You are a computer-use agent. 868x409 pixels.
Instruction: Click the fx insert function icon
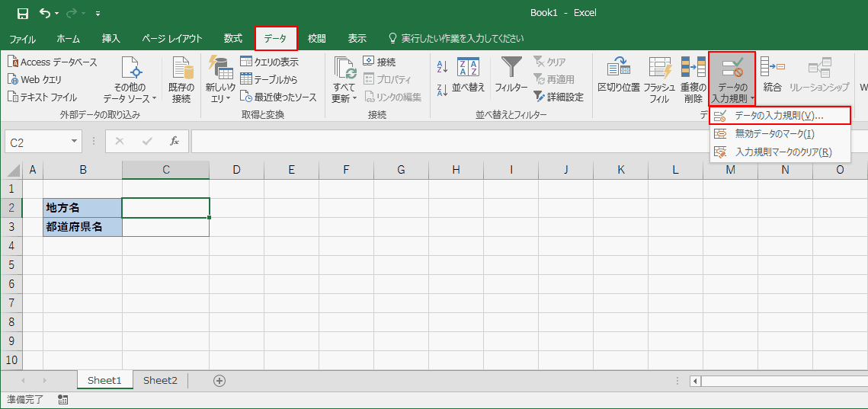click(x=175, y=142)
